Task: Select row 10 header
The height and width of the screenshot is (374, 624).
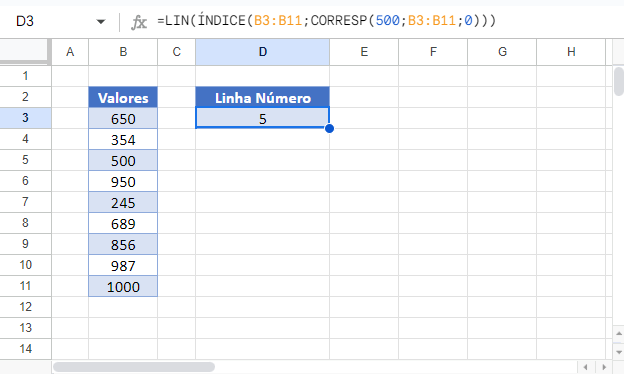Action: point(25,265)
